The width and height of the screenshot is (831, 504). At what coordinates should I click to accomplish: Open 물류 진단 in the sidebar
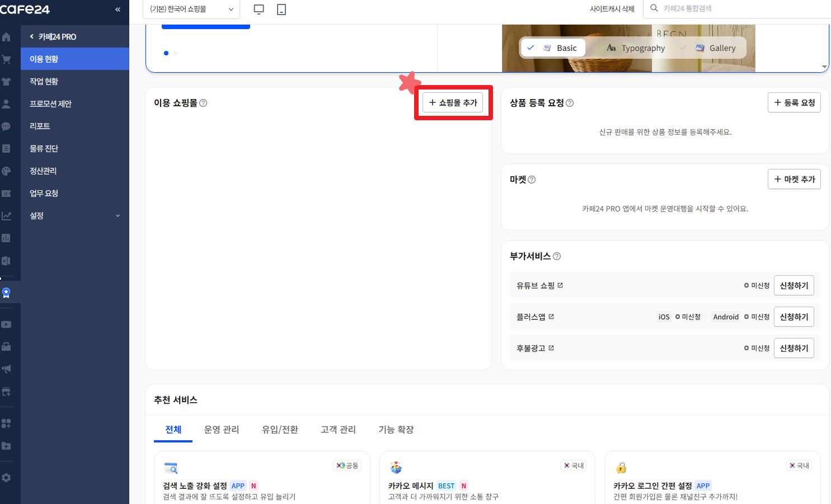(75, 148)
